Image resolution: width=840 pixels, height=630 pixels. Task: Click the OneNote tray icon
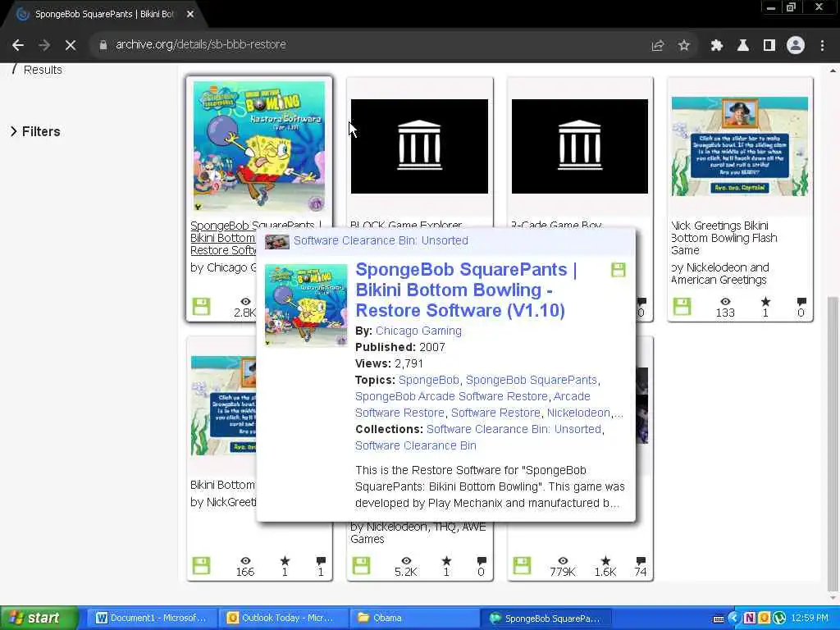750,619
